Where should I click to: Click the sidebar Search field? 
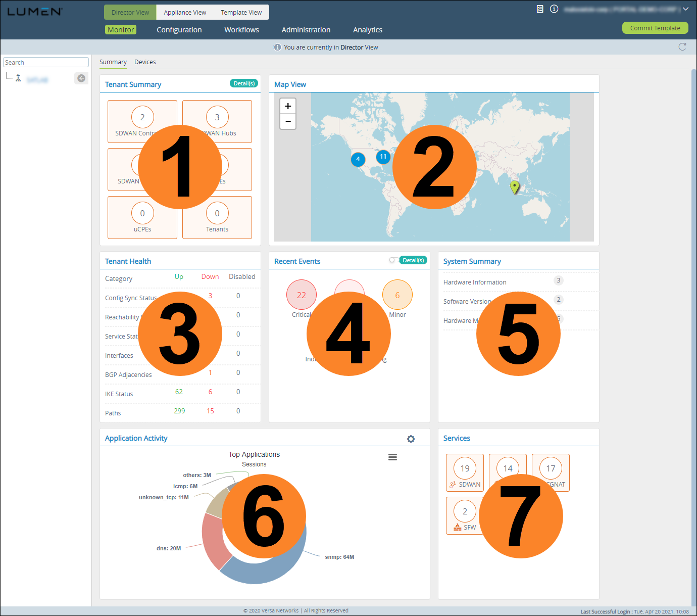coord(46,63)
